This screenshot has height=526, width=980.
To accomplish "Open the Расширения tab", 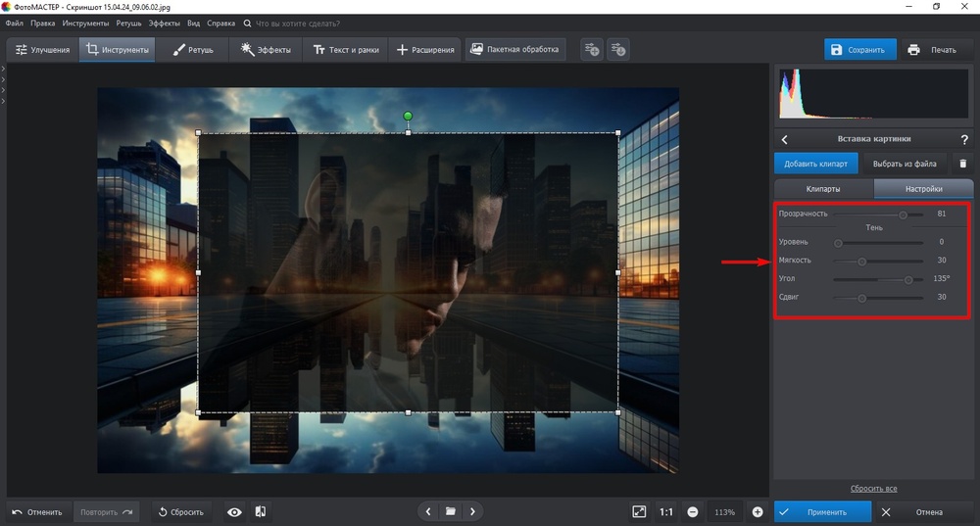I will (425, 49).
